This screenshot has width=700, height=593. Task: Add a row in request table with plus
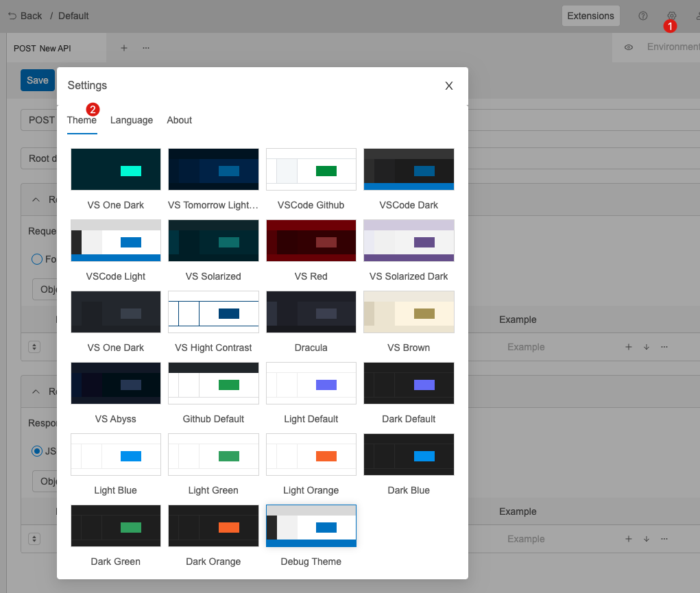coord(629,347)
